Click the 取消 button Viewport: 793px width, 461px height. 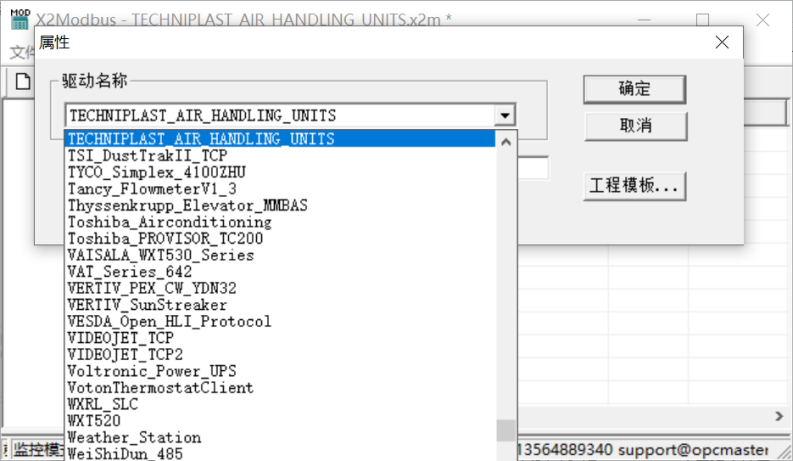coord(636,125)
